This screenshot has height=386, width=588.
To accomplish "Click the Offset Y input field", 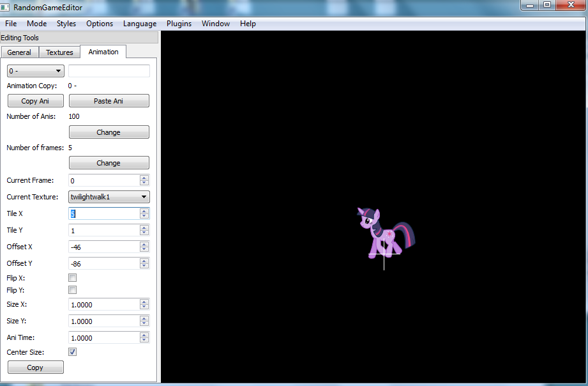I will (x=104, y=263).
